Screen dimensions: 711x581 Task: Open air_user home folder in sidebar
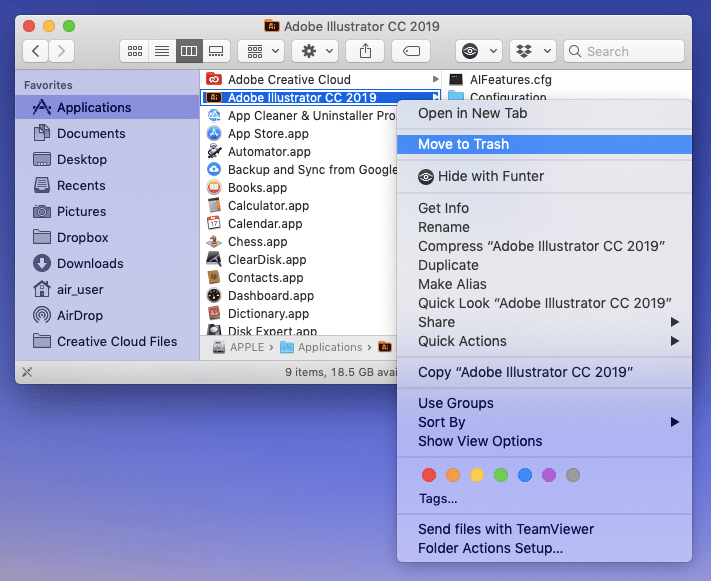tap(107, 289)
